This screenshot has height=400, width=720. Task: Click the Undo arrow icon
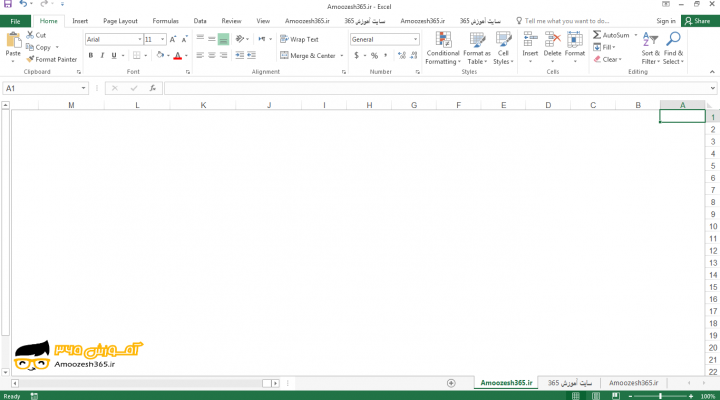[23, 4]
